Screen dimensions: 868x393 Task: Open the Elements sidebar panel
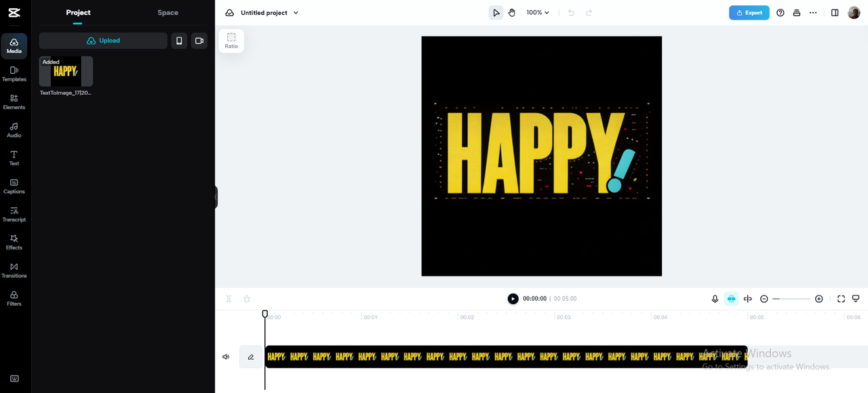14,102
